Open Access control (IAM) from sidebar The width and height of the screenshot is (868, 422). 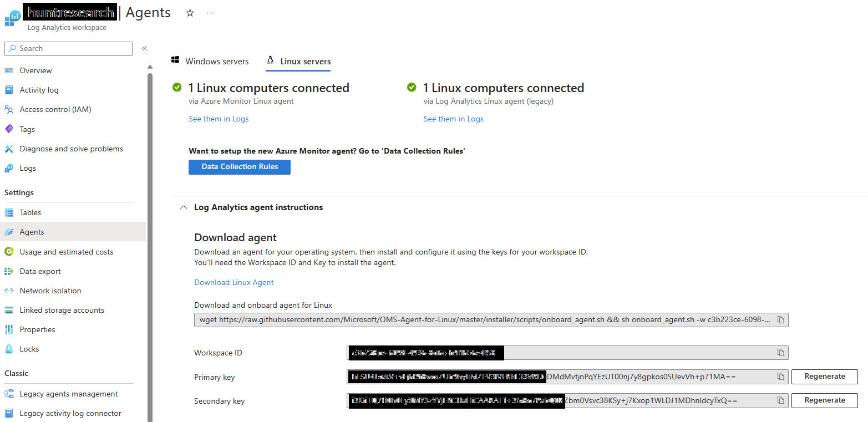[55, 109]
